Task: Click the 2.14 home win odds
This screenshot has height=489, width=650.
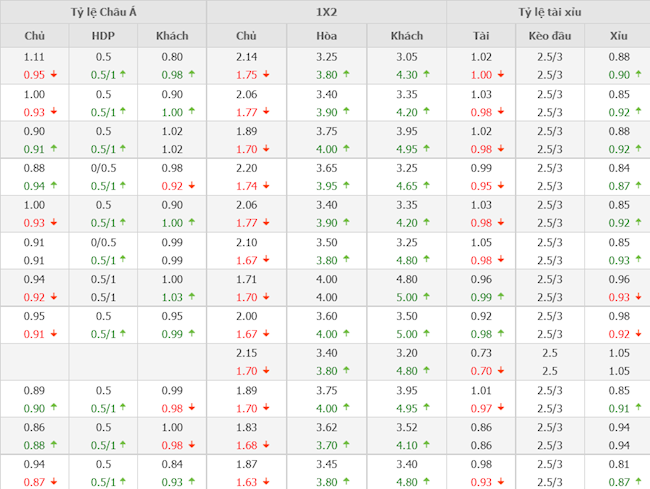Action: tap(246, 58)
